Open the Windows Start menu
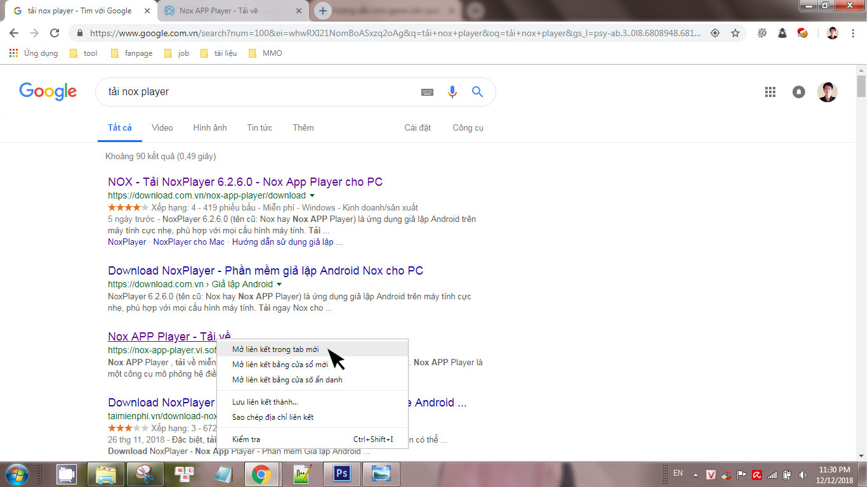 [16, 474]
